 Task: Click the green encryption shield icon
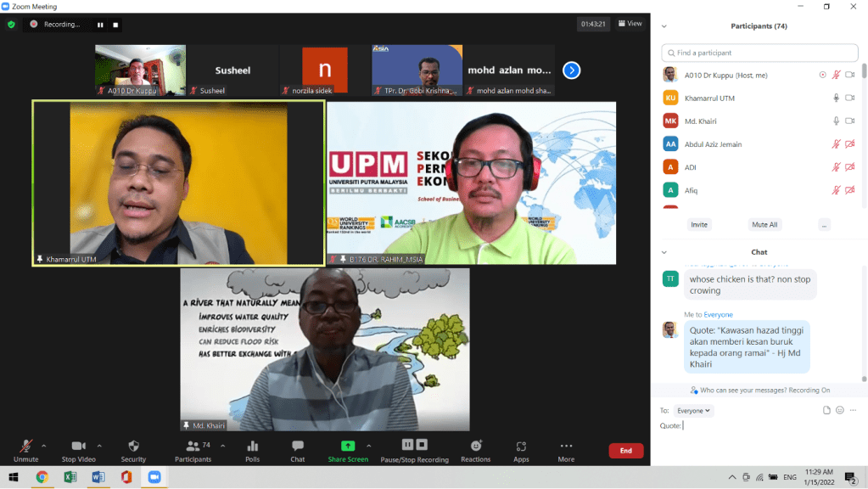click(11, 25)
